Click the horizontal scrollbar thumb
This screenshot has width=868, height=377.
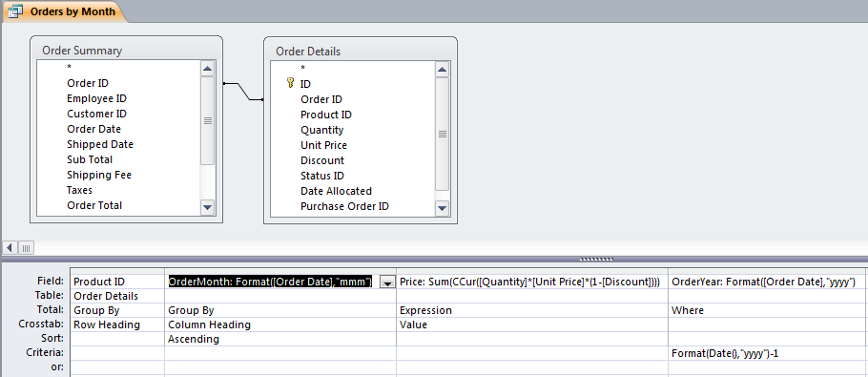click(x=27, y=247)
